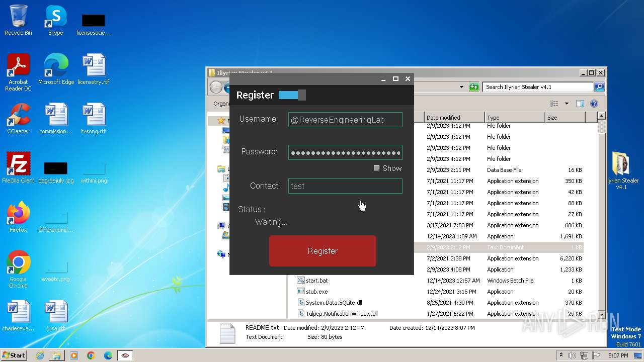Open Explorer help icon
644x362 pixels.
(594, 104)
